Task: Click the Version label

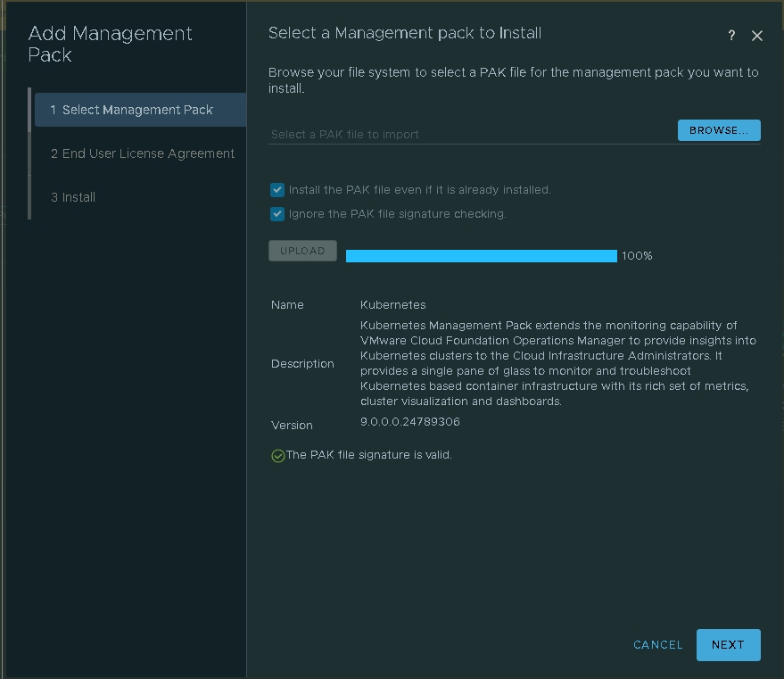Action: (x=292, y=426)
